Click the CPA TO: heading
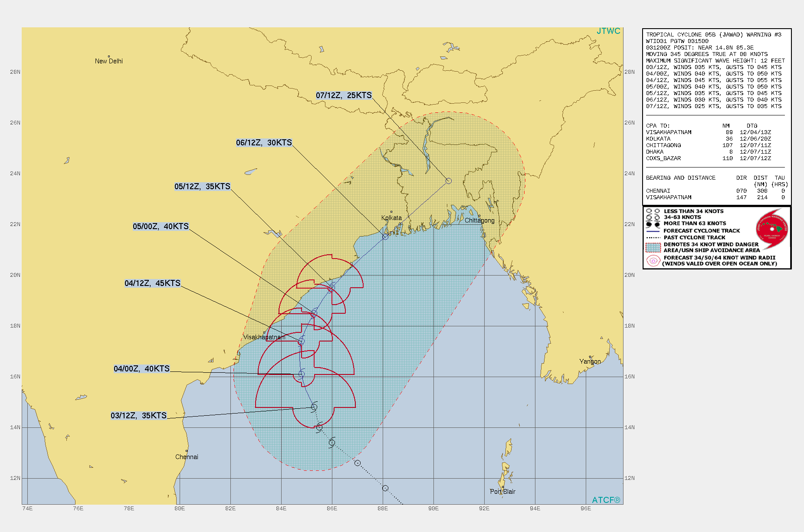The height and width of the screenshot is (532, 804). [x=658, y=126]
